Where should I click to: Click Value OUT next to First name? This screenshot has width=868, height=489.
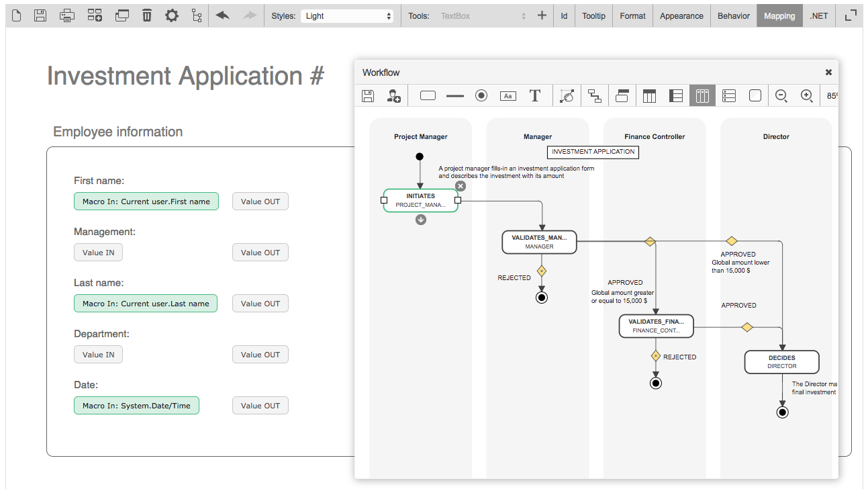pyautogui.click(x=260, y=202)
